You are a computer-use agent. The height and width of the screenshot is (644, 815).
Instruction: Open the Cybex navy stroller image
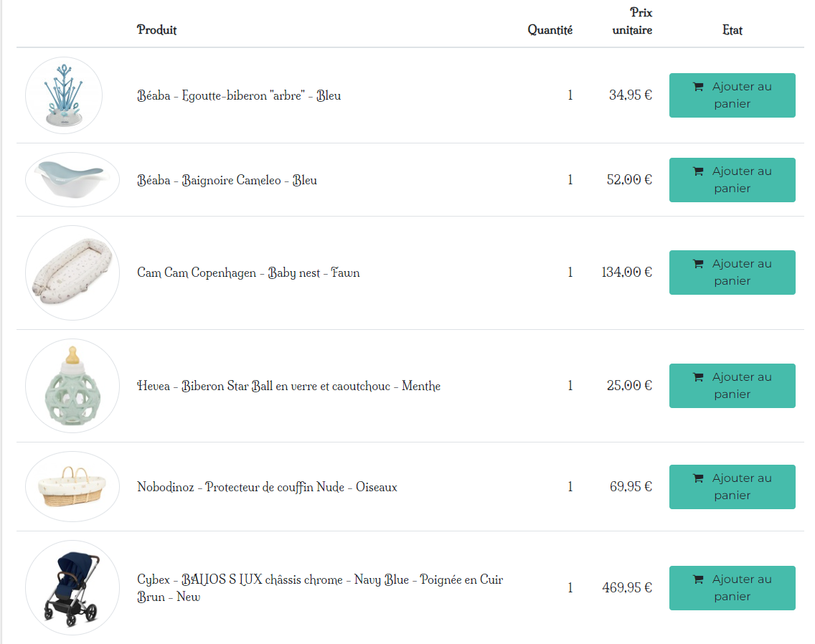(x=72, y=588)
